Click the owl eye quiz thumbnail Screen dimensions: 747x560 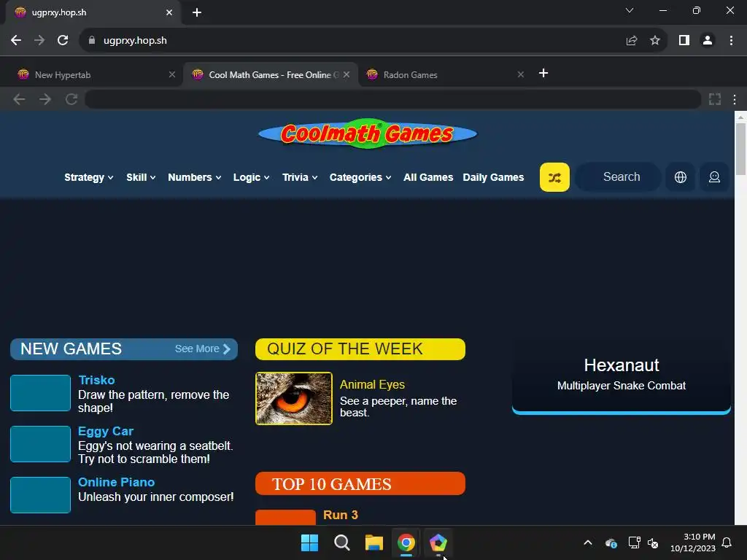(294, 399)
